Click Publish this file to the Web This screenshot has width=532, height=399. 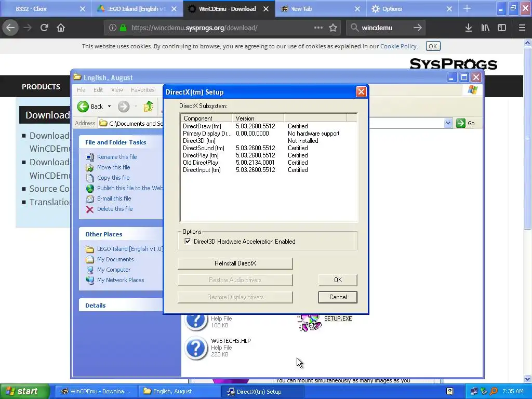pyautogui.click(x=129, y=188)
